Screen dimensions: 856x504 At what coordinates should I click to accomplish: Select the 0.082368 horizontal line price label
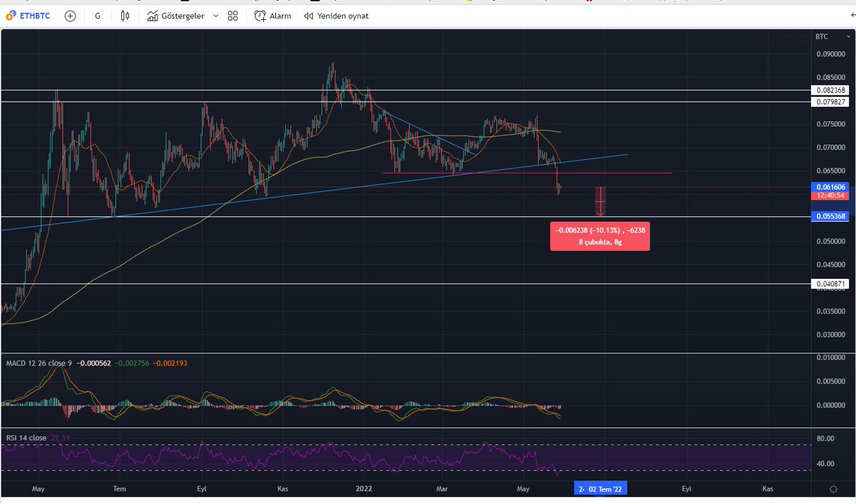(830, 91)
